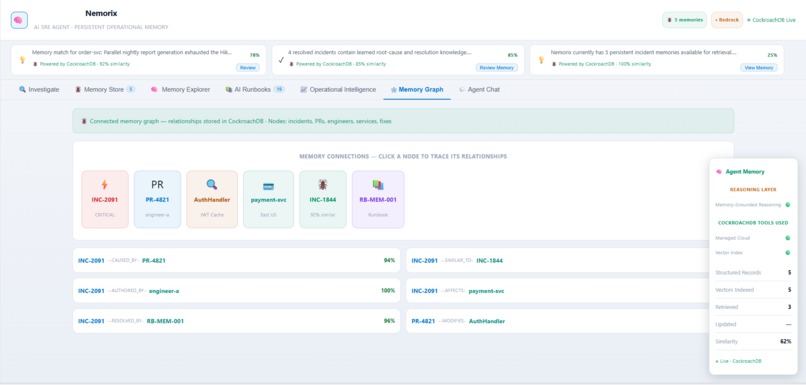Switch to the Memory Store tab
The width and height of the screenshot is (806, 385).
105,89
